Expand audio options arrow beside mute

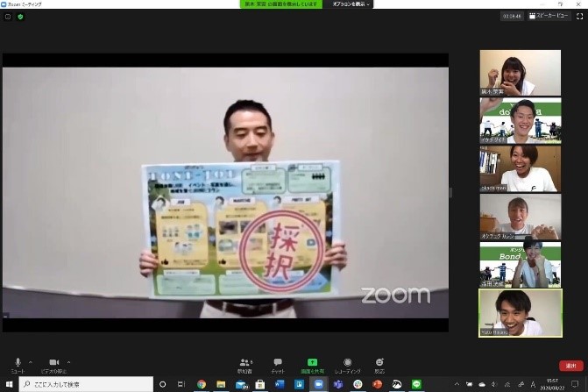31,362
